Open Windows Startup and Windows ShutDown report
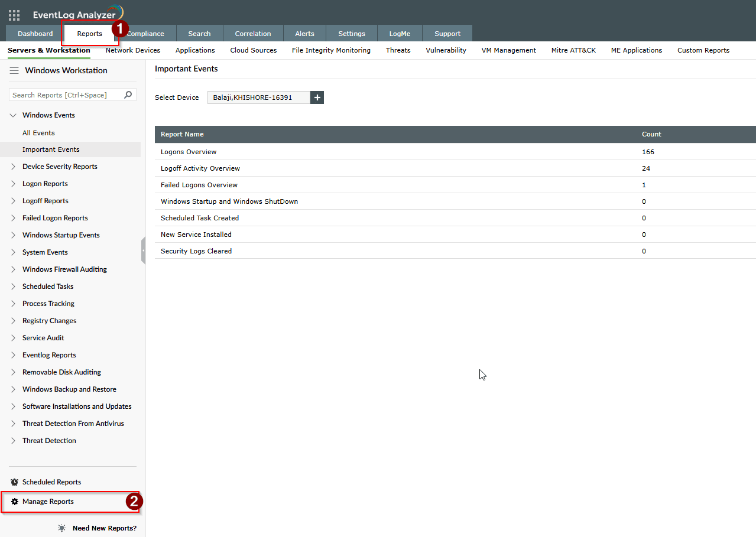 tap(229, 201)
